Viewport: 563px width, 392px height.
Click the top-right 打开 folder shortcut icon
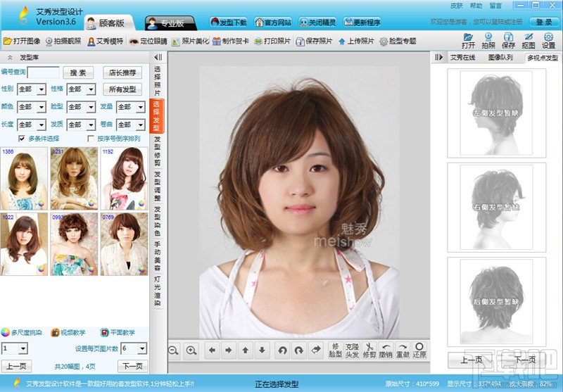coord(468,41)
